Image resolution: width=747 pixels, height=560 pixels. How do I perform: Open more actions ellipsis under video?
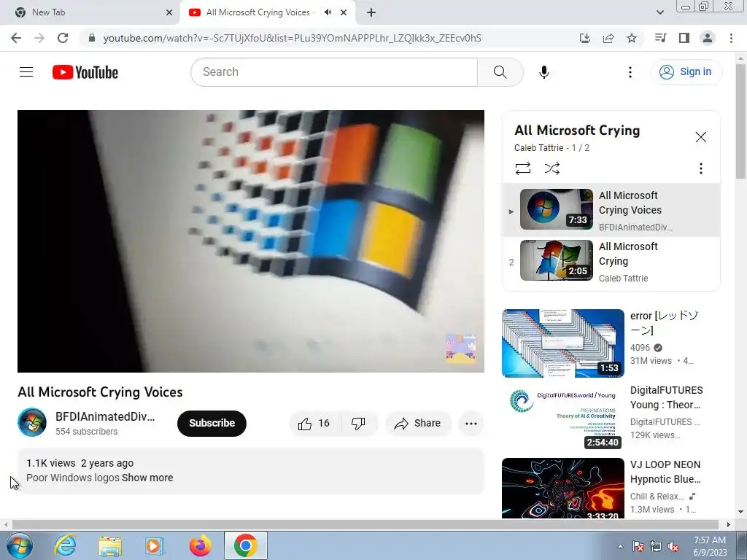pos(471,424)
